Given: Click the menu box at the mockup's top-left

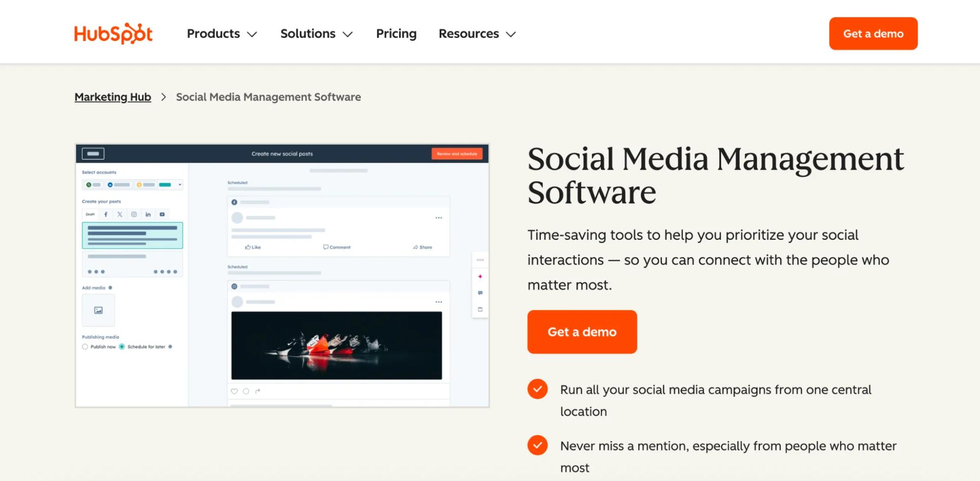Looking at the screenshot, I should tap(93, 153).
